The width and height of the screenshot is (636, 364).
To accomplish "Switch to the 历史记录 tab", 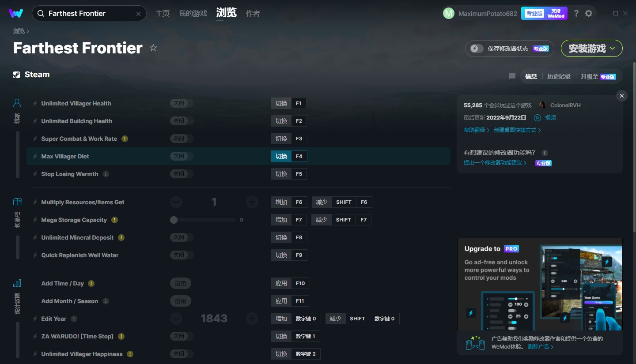I will pos(559,76).
